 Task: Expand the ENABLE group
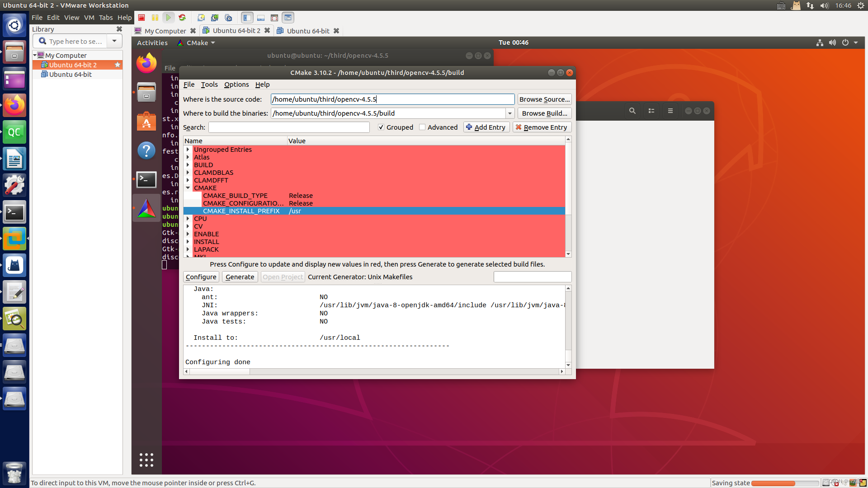(x=188, y=234)
